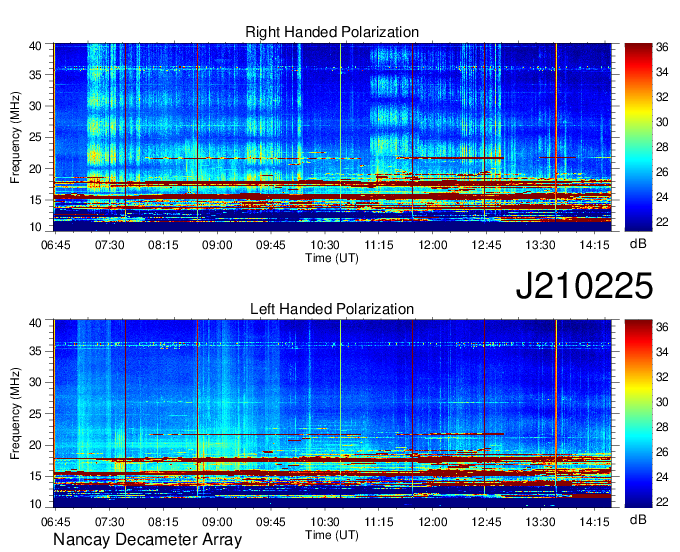Click the 25 MHz tick of Right Handed plot
The image size is (680, 552).
coord(35,137)
